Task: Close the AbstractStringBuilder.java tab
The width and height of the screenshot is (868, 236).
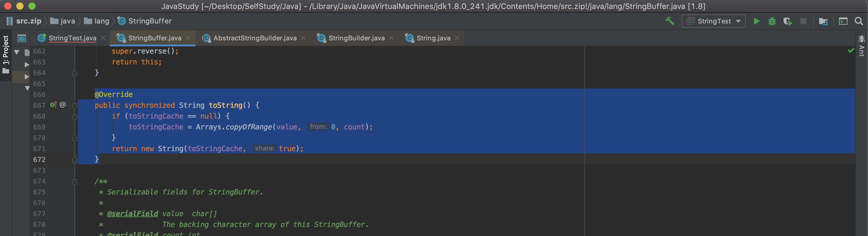Action: tap(303, 38)
